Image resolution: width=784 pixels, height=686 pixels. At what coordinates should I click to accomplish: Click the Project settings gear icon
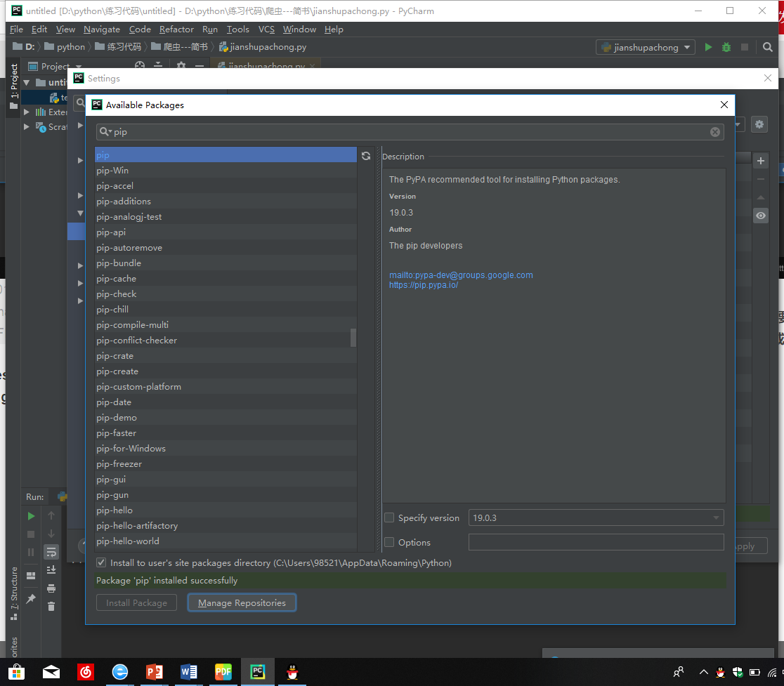click(181, 65)
